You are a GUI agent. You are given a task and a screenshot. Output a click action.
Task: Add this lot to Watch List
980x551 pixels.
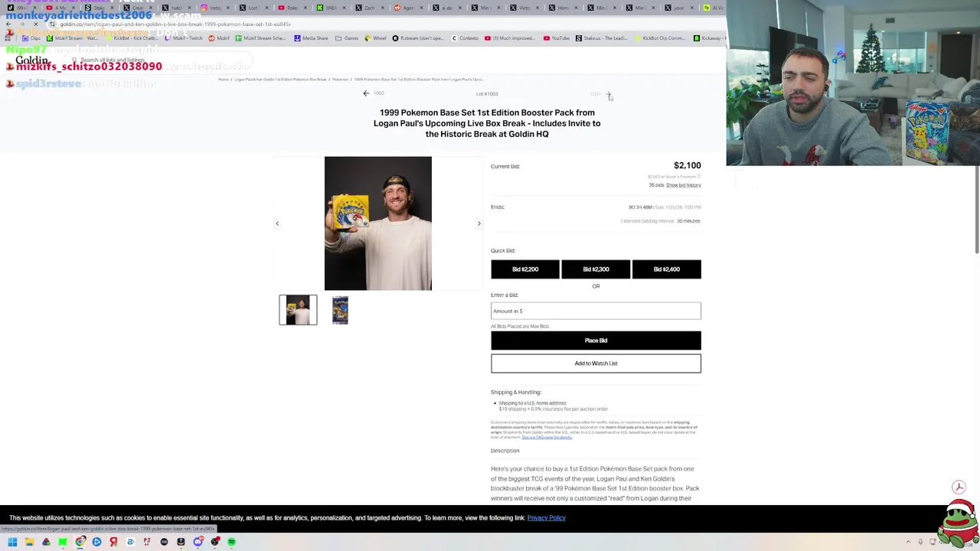(596, 364)
